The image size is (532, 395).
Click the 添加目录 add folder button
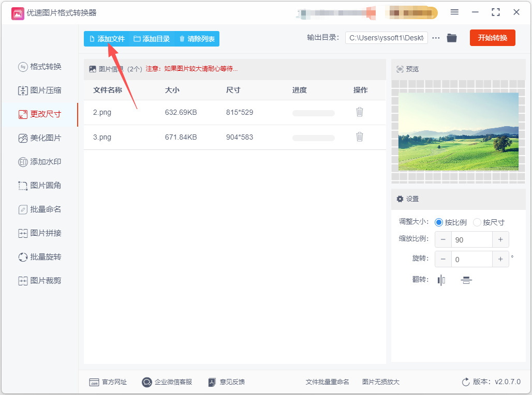(152, 39)
